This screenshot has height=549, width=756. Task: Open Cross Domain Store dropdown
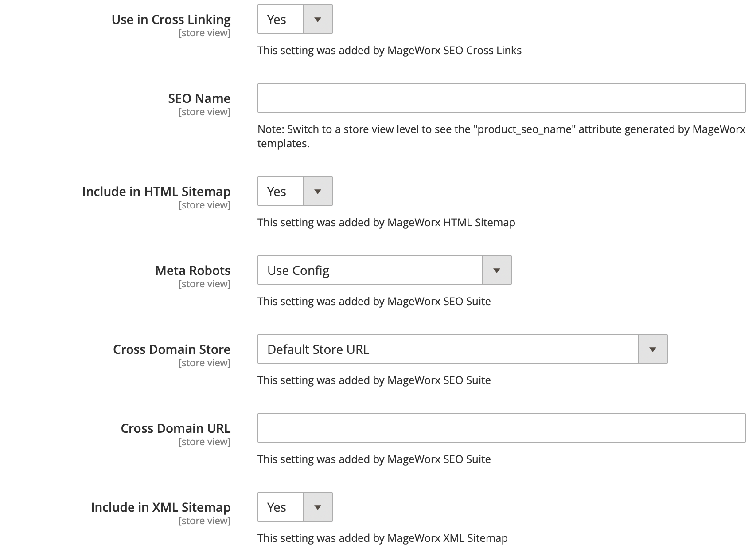point(463,349)
